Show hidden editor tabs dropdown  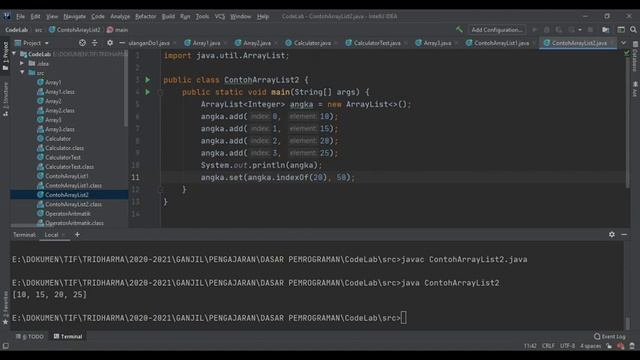coord(623,43)
